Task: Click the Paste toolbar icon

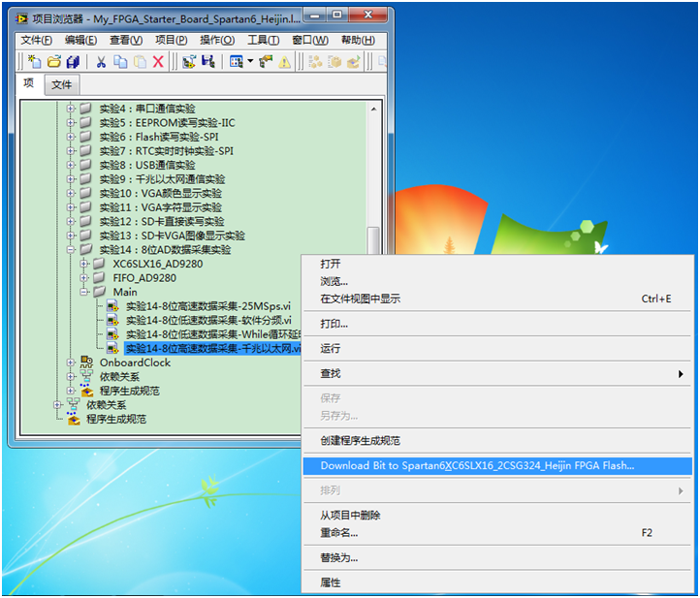Action: [140, 62]
